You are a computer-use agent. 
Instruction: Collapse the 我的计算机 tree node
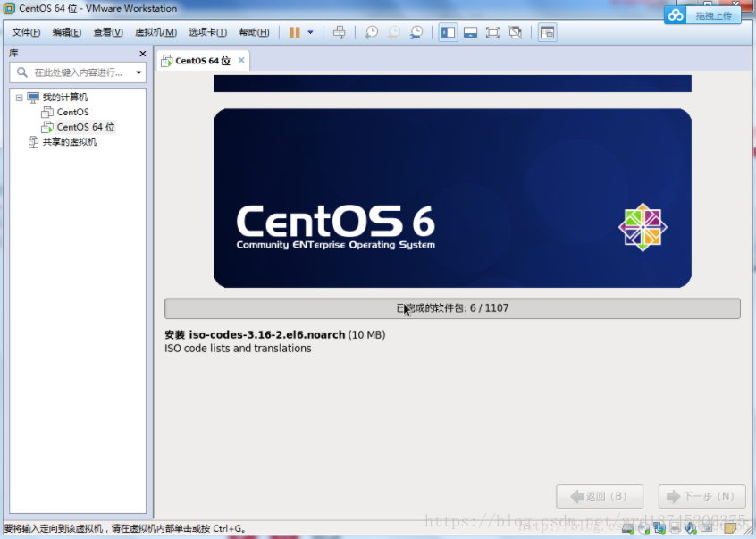tap(20, 97)
